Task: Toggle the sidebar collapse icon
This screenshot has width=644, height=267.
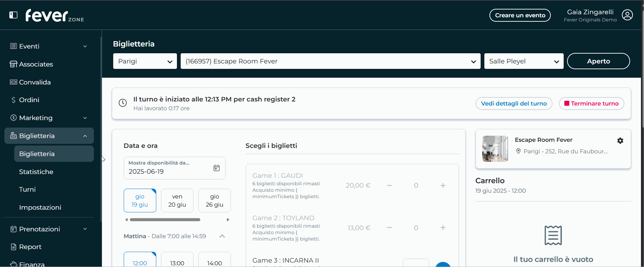Action: pos(13,15)
